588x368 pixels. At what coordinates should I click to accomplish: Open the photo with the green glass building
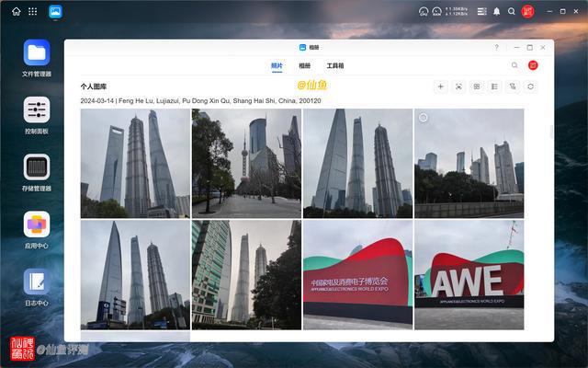point(246,275)
